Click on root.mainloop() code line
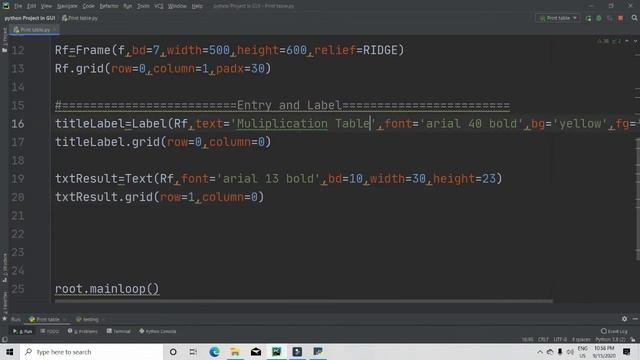This screenshot has width=640, height=360. point(107,289)
